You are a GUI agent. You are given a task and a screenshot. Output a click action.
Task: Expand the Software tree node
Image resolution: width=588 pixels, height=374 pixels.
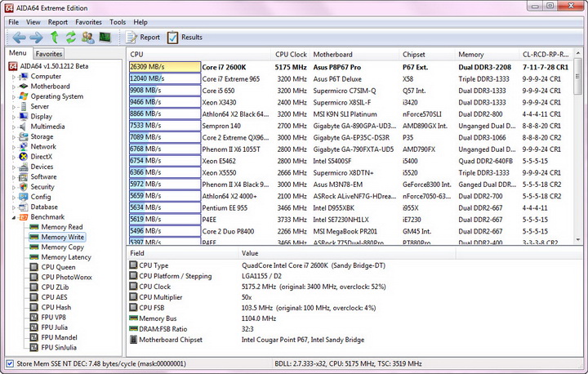coord(14,177)
